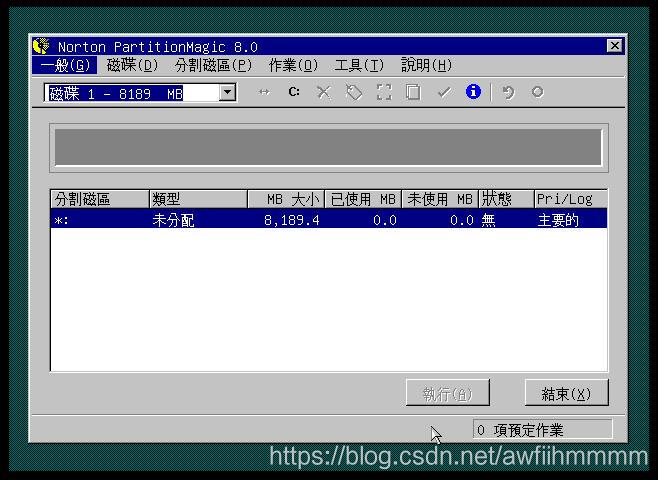The width and height of the screenshot is (658, 480).
Task: Open the 分割磁區(P) menu
Action: click(213, 65)
